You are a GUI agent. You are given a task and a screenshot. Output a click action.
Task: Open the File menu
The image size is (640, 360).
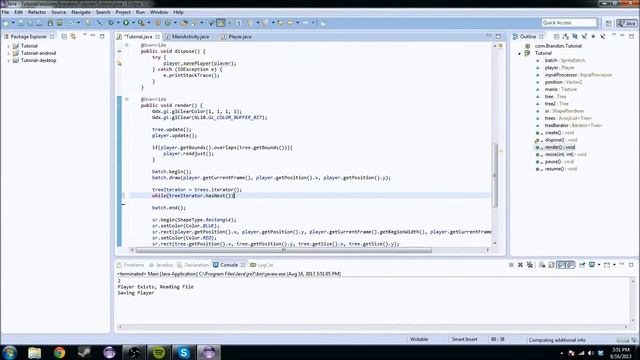click(5, 12)
